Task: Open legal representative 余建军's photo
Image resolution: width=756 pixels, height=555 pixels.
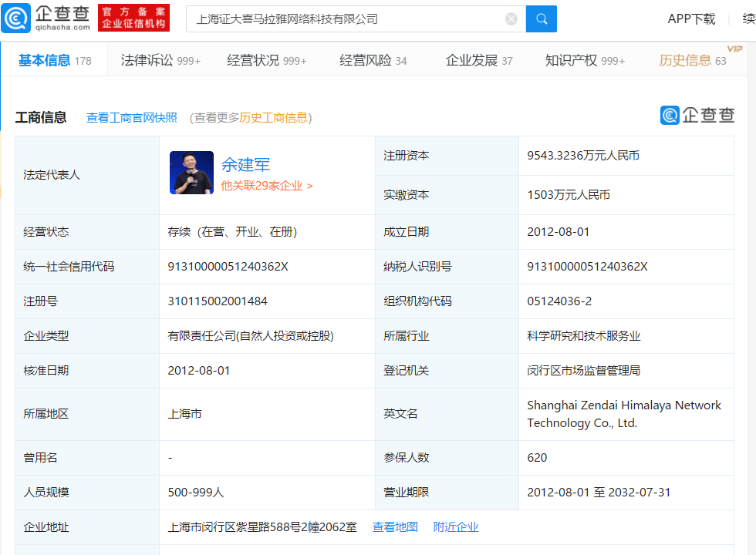Action: 191,173
